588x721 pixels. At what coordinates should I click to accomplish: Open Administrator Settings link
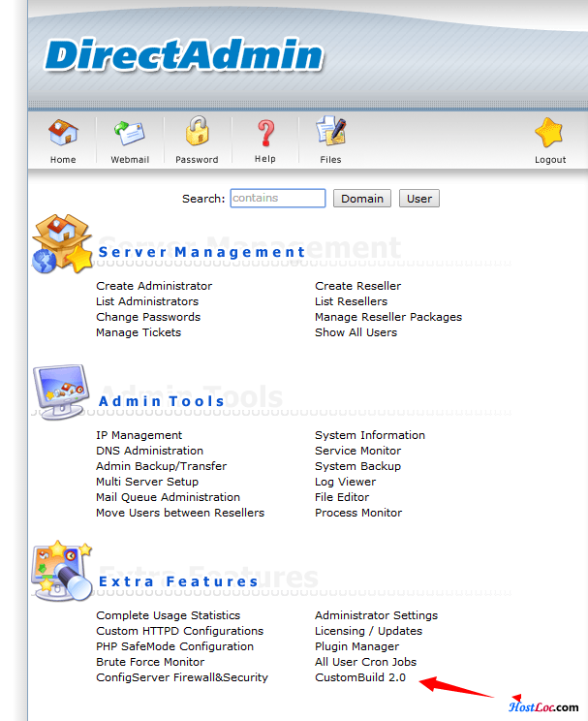(376, 615)
